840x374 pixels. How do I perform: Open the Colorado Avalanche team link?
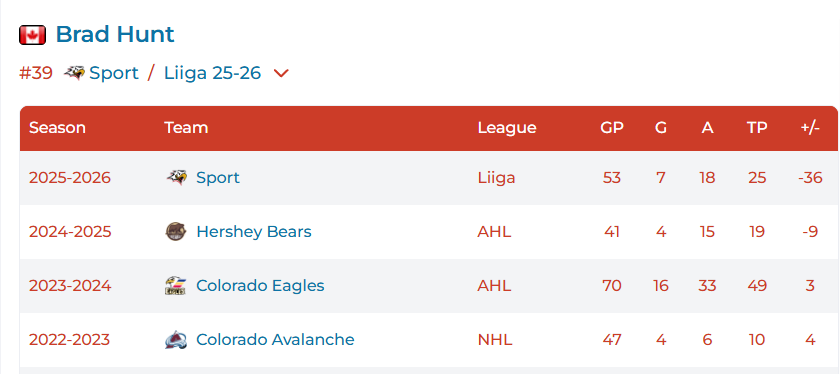coord(275,340)
